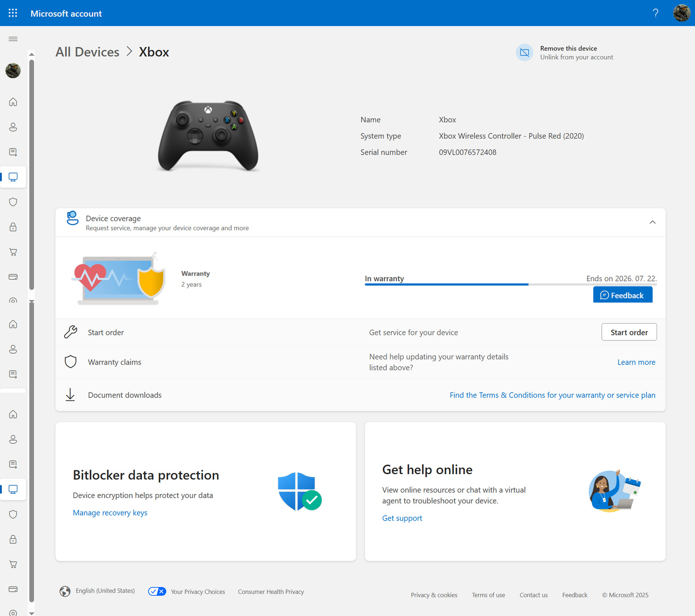Click the Microsoft account header title

point(66,14)
